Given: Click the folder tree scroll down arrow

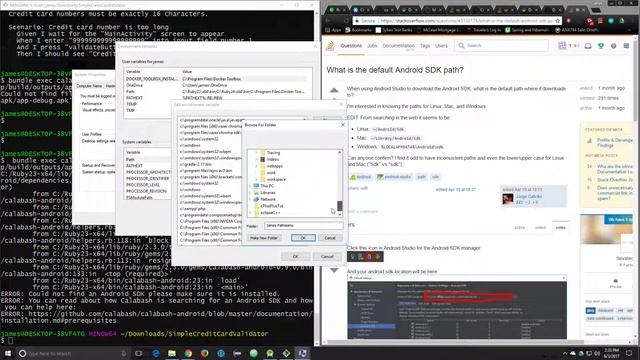Looking at the screenshot, I should 340,214.
